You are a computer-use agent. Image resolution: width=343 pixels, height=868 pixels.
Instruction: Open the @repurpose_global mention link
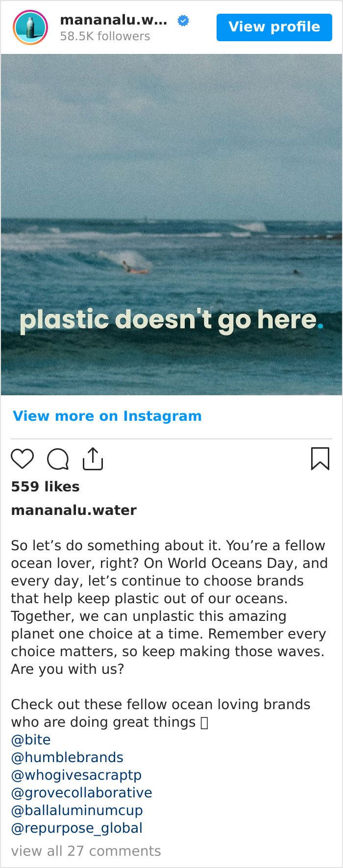pos(76,828)
